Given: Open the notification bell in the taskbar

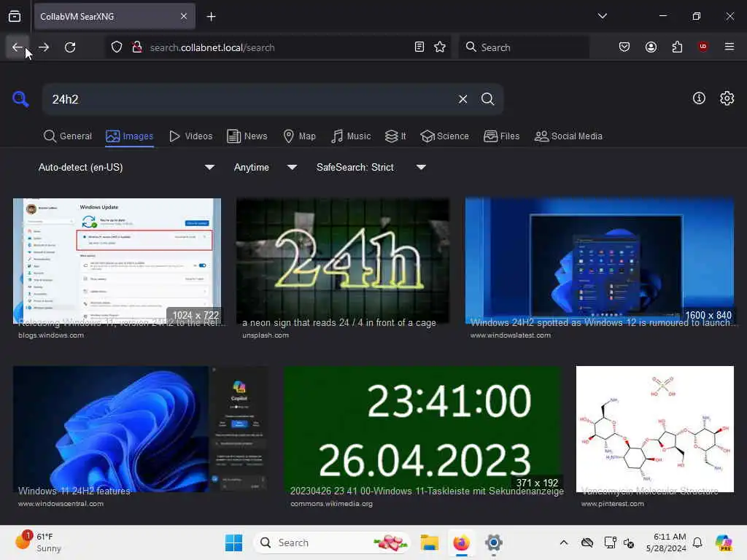Looking at the screenshot, I should click(x=697, y=542).
